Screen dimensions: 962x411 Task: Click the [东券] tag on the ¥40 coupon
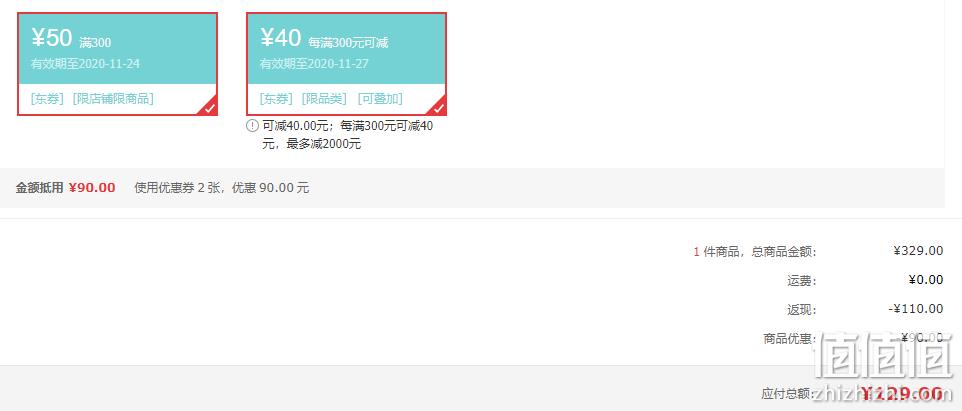[x=276, y=99]
